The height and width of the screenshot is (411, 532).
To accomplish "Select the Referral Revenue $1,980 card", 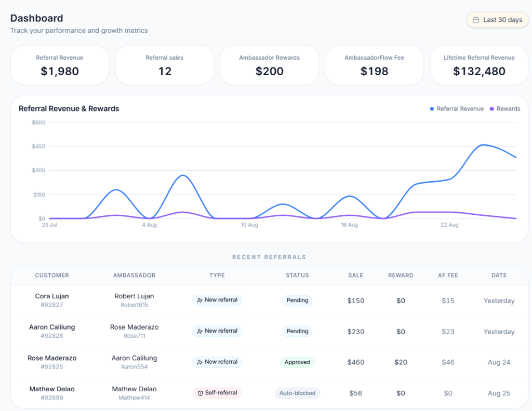I will [x=60, y=65].
